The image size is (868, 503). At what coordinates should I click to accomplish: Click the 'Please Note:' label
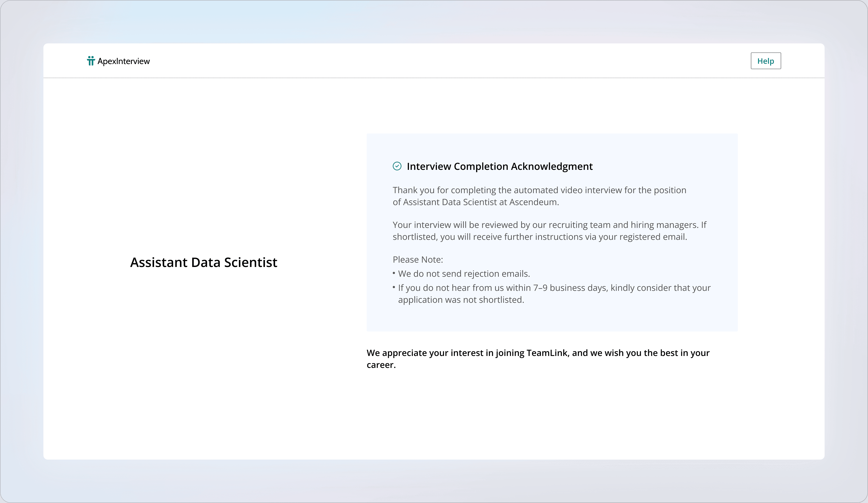tap(418, 260)
